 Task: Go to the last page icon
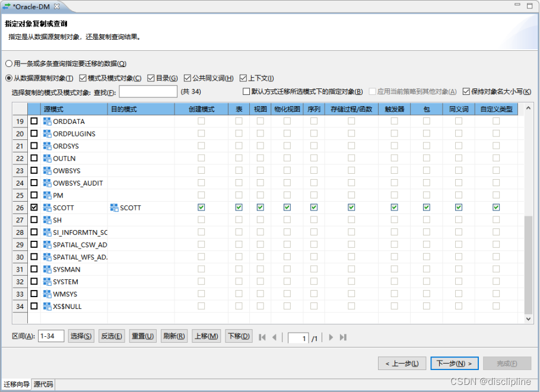(343, 337)
